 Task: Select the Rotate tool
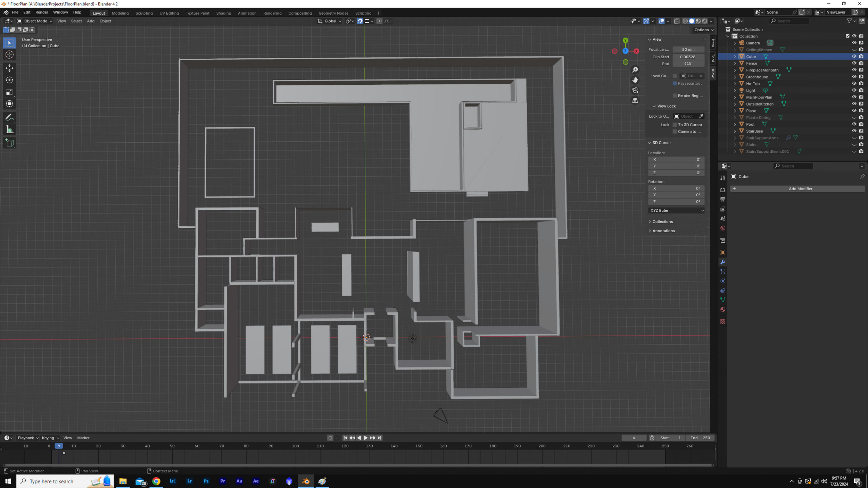[x=9, y=80]
